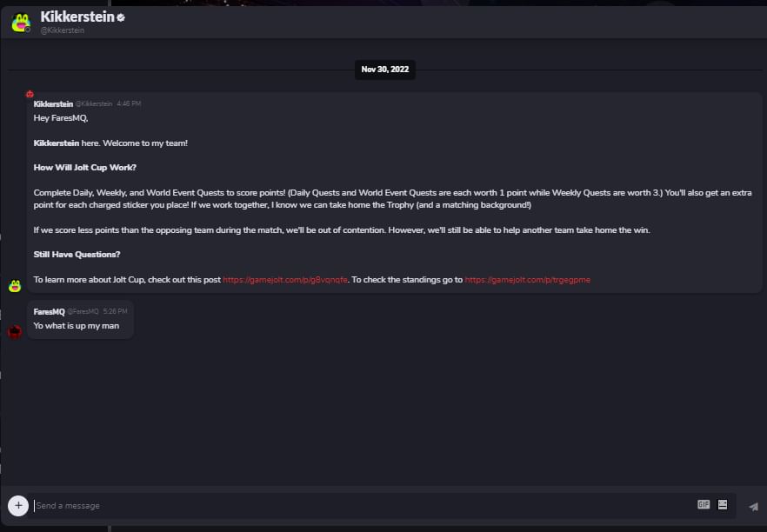The height and width of the screenshot is (532, 767).
Task: Click the frog avatar beside Kikkerstein's message
Action: pos(15,285)
